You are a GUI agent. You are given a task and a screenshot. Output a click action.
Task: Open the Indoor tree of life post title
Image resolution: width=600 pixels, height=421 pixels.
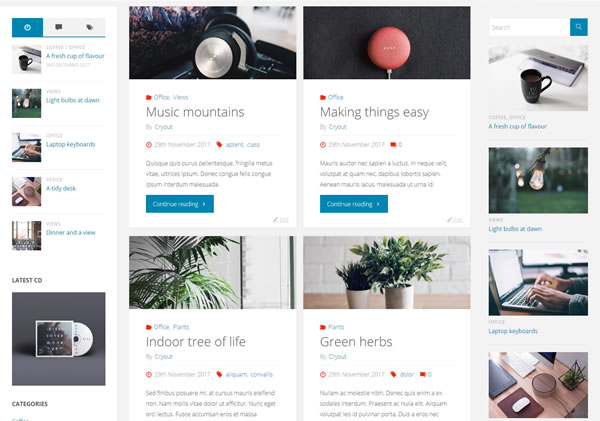coord(196,341)
